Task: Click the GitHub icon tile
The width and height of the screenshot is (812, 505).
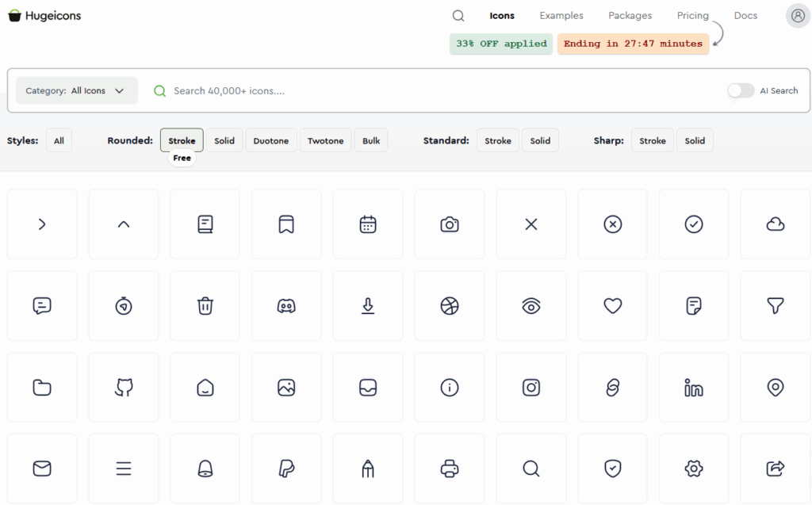Action: pyautogui.click(x=124, y=387)
